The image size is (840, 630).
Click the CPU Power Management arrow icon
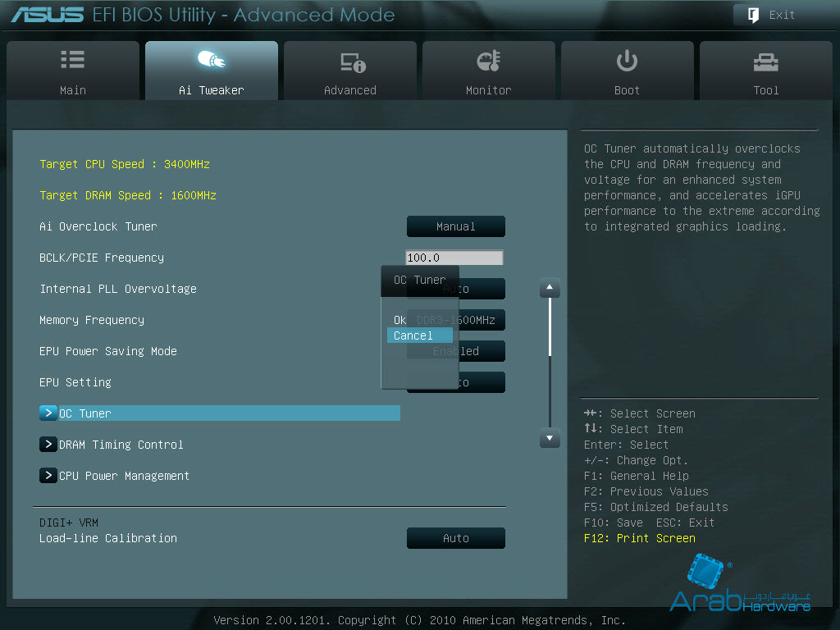(x=48, y=475)
